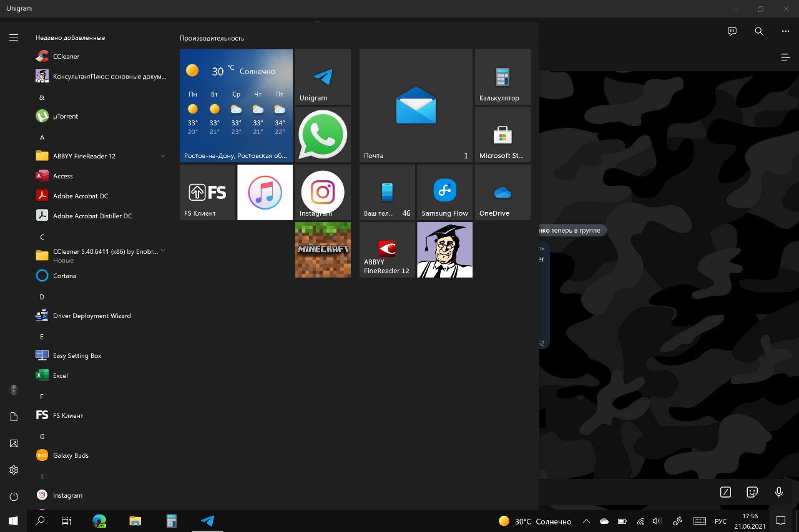Image resolution: width=799 pixels, height=532 pixels.
Task: Open Task View on the taskbar
Action: tap(67, 521)
